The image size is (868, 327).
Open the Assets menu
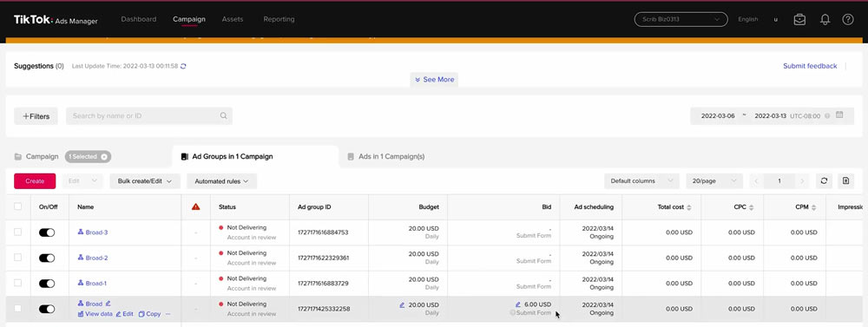(x=233, y=19)
